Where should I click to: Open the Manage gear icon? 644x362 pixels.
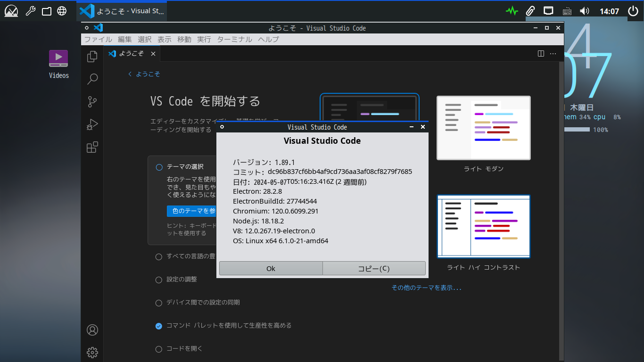coord(92,352)
